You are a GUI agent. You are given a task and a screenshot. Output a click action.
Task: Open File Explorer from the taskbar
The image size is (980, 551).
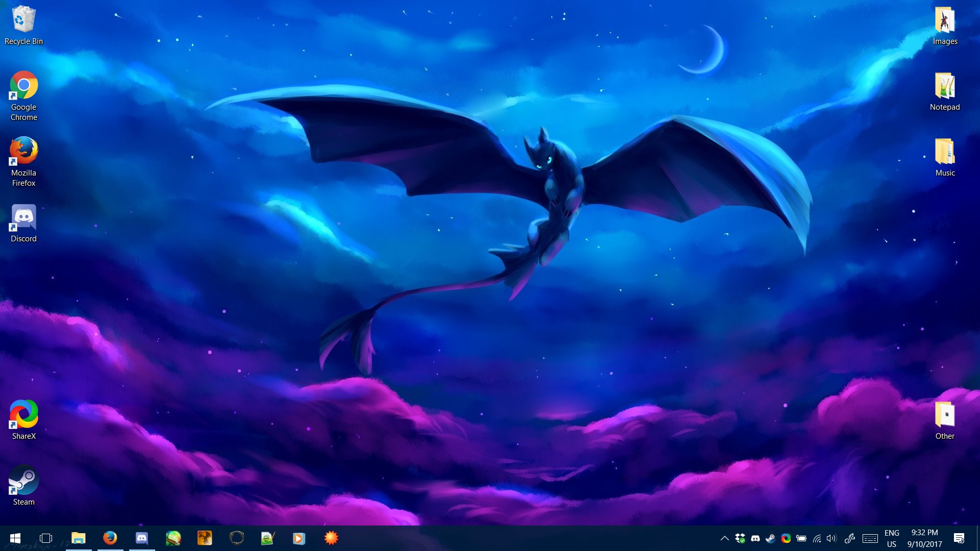pyautogui.click(x=78, y=538)
